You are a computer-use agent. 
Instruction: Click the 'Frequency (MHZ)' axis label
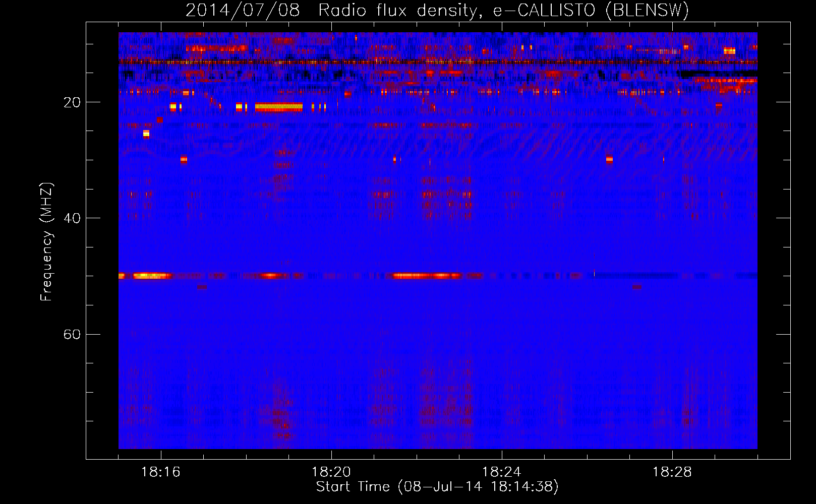pos(46,242)
